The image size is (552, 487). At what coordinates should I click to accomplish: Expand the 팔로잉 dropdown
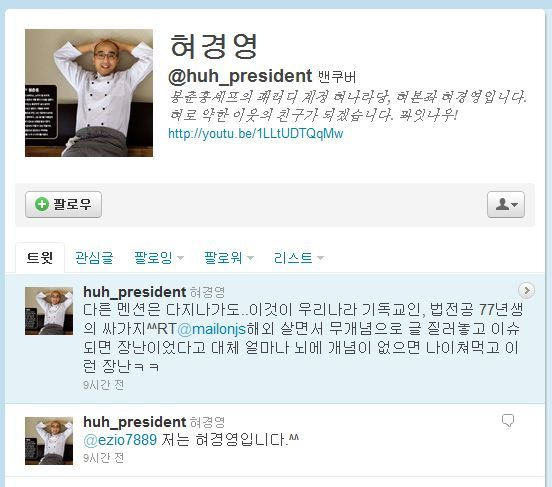tap(158, 257)
